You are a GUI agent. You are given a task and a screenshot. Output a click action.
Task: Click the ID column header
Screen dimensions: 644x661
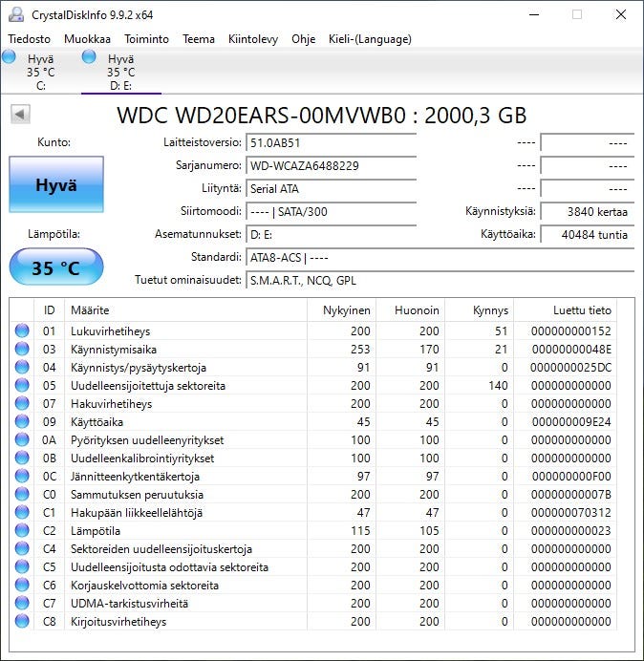point(49,310)
